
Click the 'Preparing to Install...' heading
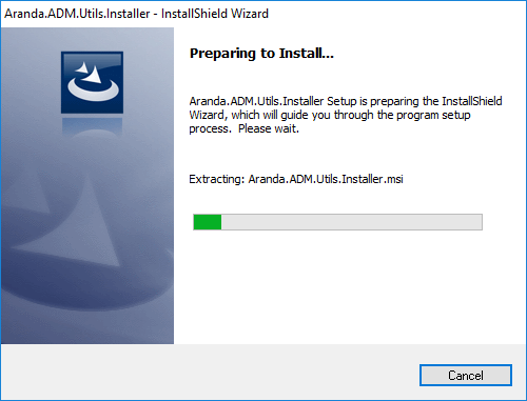[261, 53]
